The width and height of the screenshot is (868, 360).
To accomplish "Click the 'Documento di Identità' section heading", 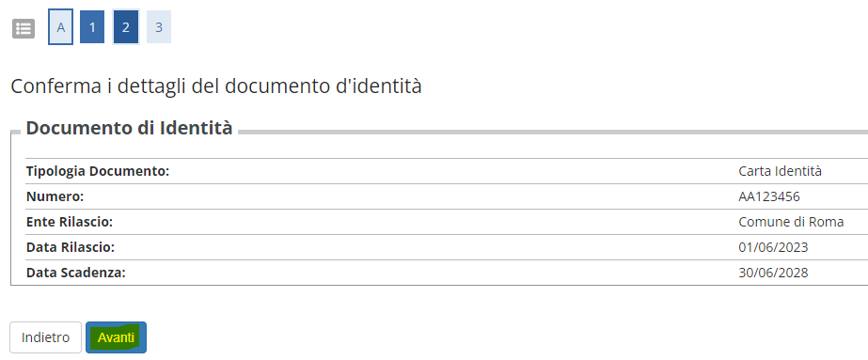I will click(x=130, y=128).
